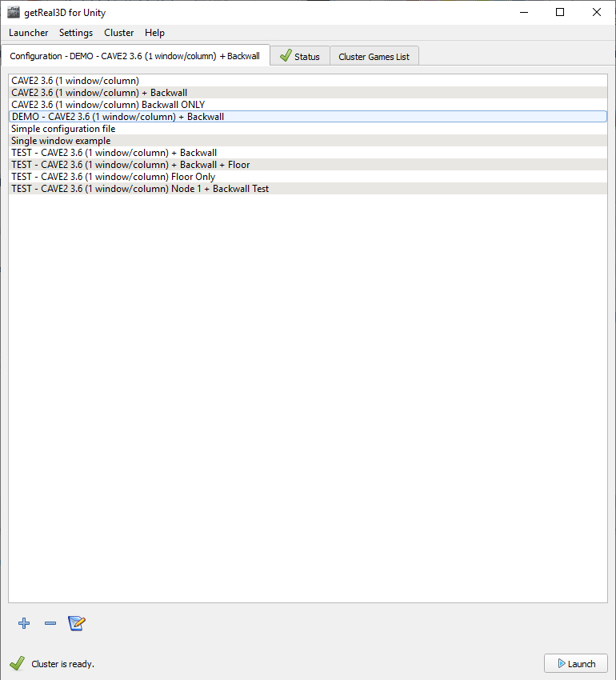Select 'TEST - CAVE2 3.6 (1 window/column) + Backwall'
Image resolution: width=616 pixels, height=680 pixels.
click(x=307, y=153)
